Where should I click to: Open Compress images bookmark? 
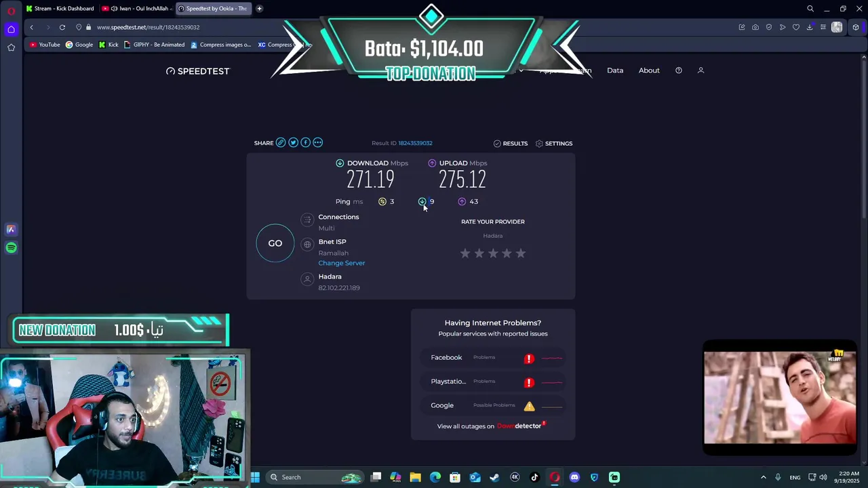pos(221,45)
